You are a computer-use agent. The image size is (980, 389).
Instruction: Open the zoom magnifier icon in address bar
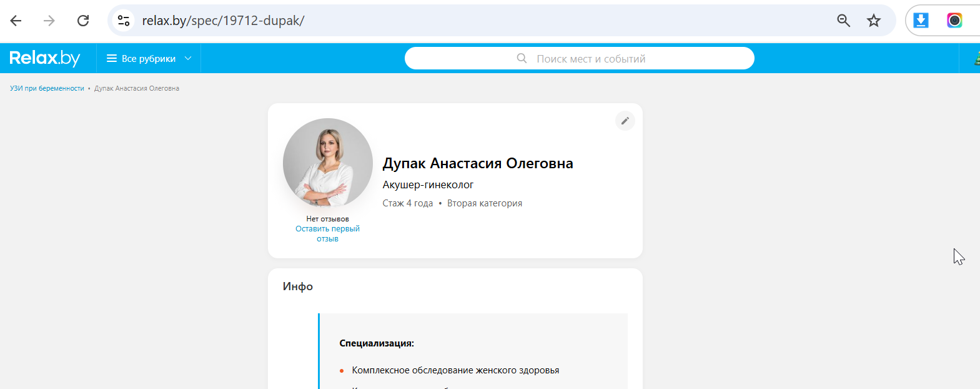[x=844, y=21]
